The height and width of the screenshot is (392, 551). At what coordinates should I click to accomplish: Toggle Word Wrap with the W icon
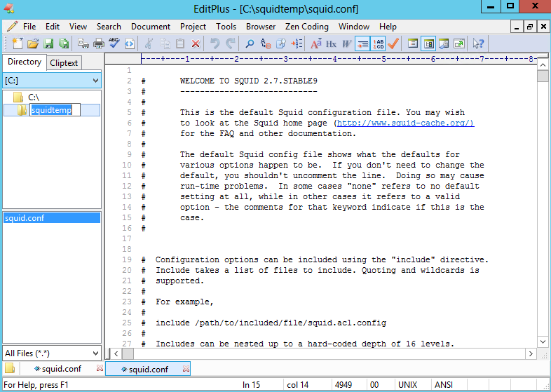coord(346,43)
